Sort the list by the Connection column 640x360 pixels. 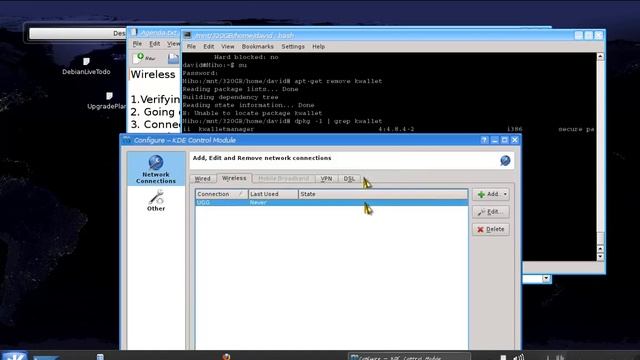click(222, 194)
